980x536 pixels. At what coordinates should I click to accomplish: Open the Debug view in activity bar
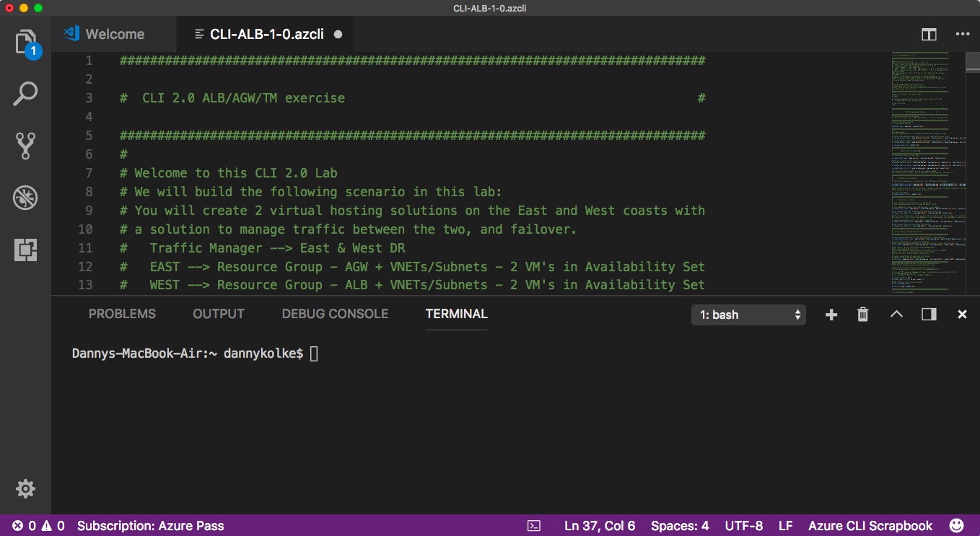click(26, 198)
